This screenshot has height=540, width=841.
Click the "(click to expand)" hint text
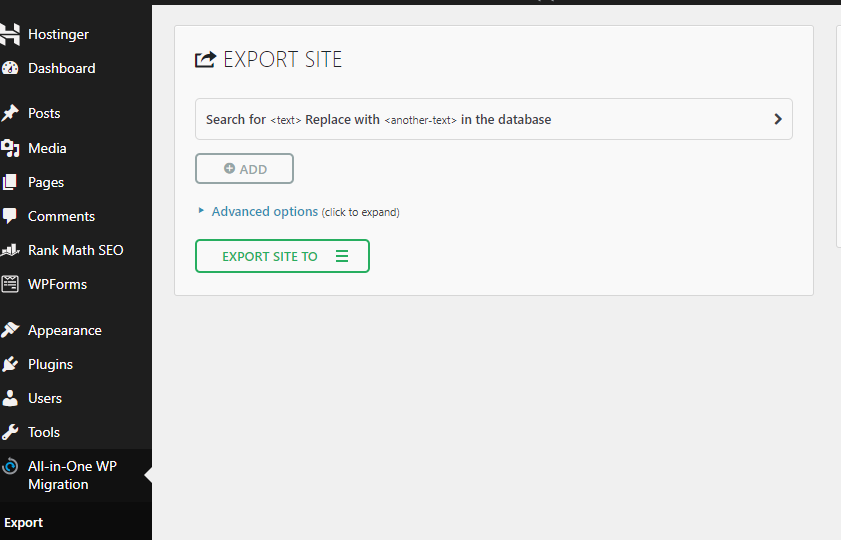tap(360, 212)
